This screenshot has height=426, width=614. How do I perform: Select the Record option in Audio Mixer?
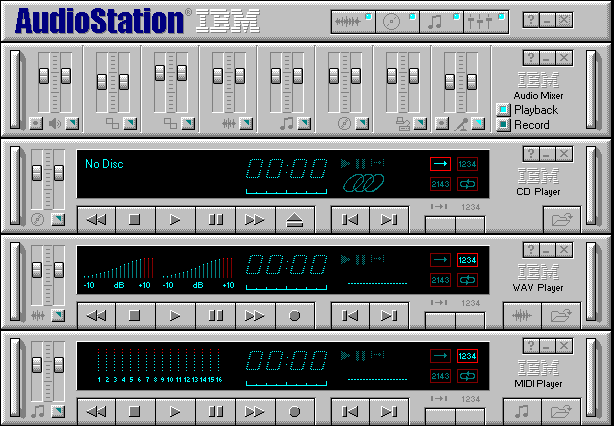click(x=503, y=125)
